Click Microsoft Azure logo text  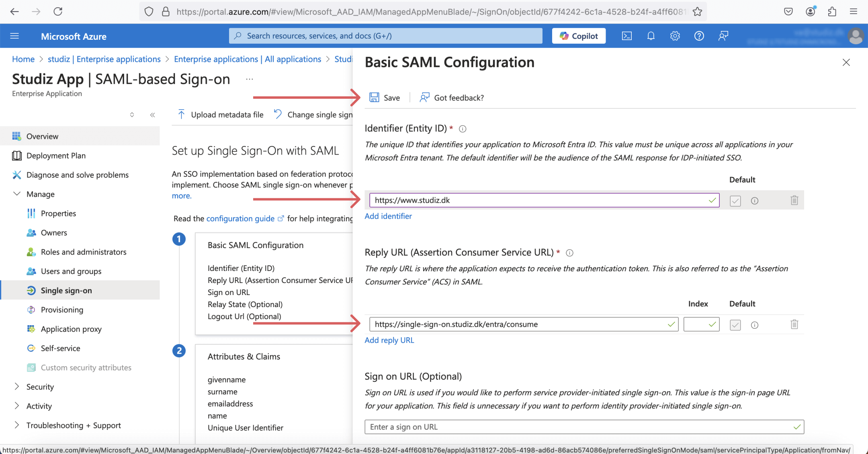tap(74, 37)
